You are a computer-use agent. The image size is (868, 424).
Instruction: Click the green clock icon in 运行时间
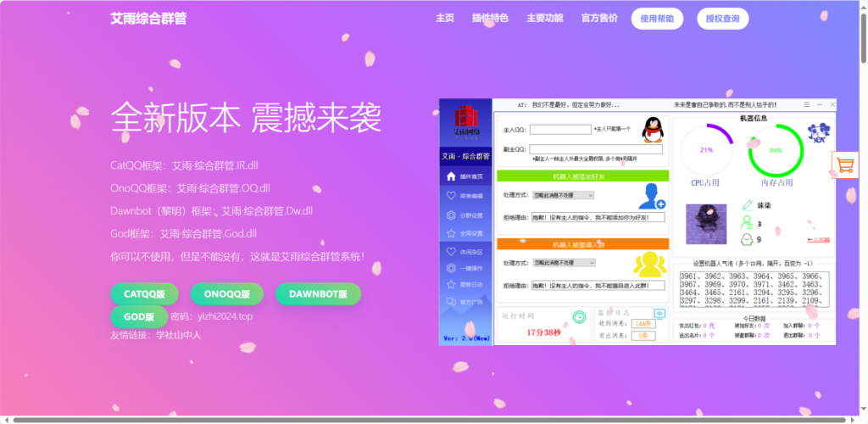click(579, 316)
